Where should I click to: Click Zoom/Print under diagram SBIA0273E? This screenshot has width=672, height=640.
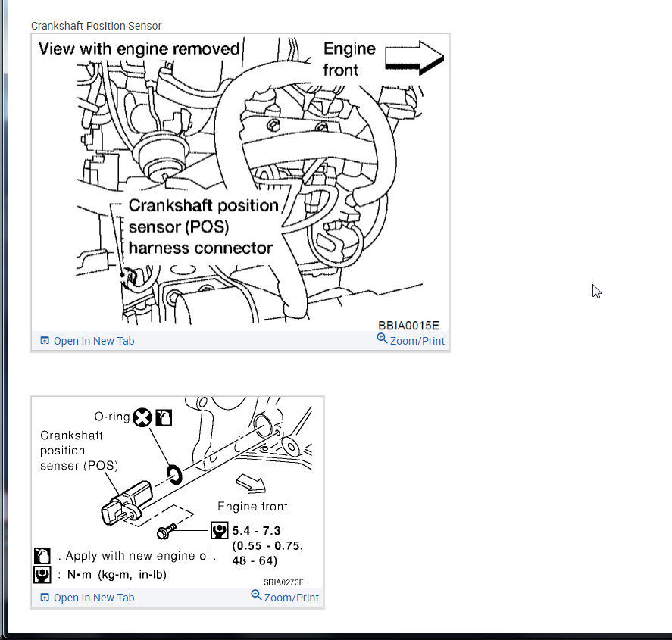coord(285,597)
